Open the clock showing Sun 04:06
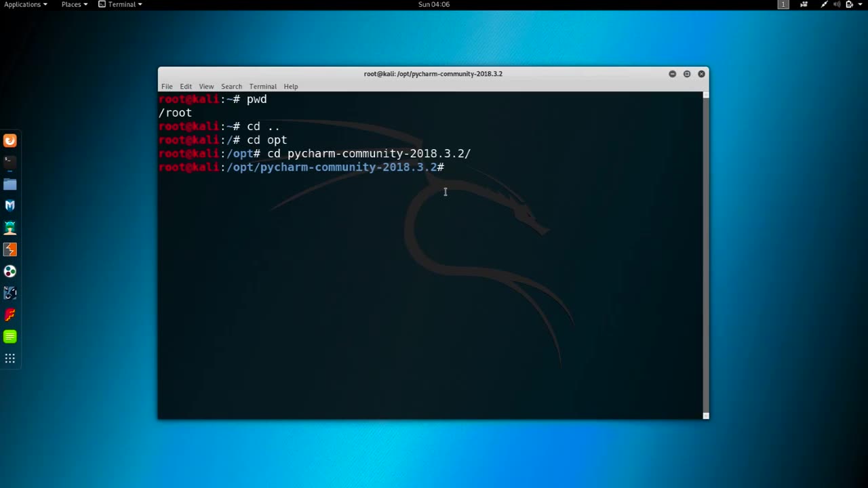Viewport: 868px width, 488px height. pyautogui.click(x=434, y=4)
